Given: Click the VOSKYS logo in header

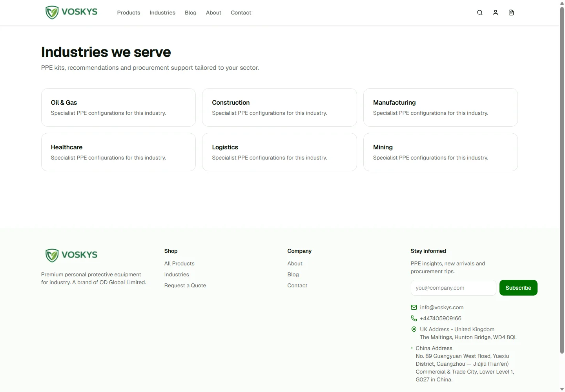Looking at the screenshot, I should coord(71,13).
